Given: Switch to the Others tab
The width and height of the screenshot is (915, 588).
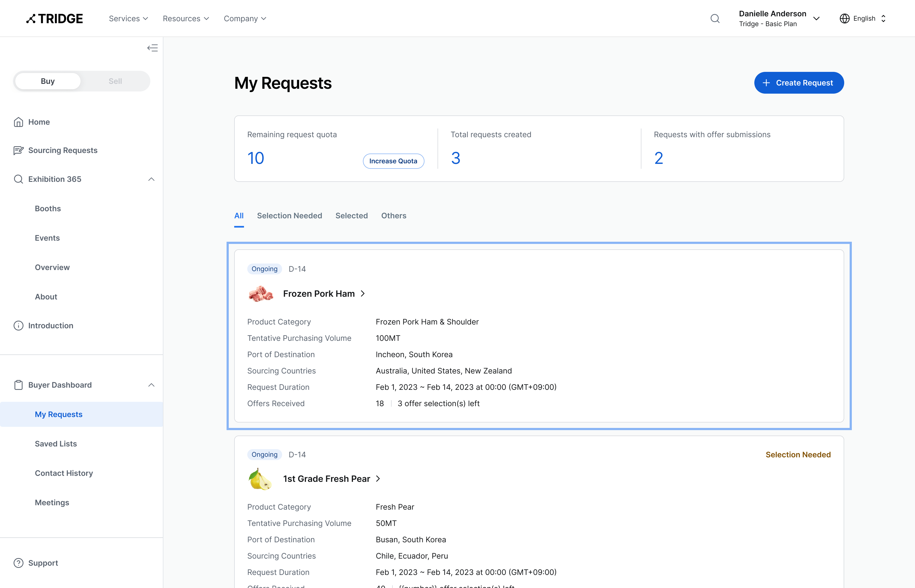Looking at the screenshot, I should (x=393, y=216).
